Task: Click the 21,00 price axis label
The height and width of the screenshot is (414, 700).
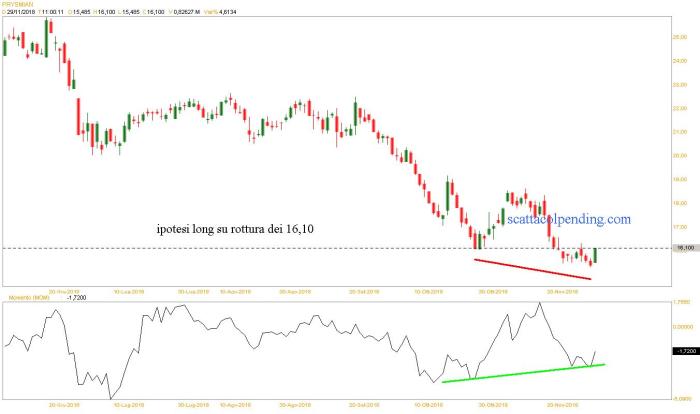Action: [679, 132]
